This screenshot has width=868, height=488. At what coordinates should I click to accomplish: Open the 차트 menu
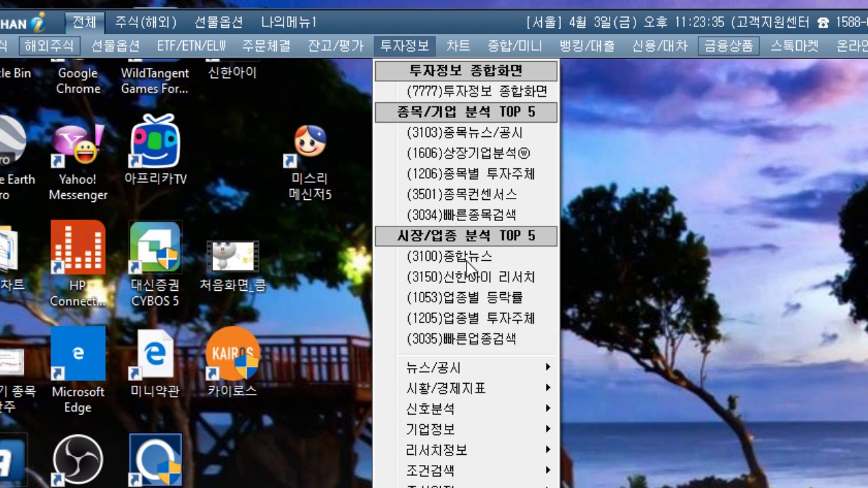pos(458,46)
